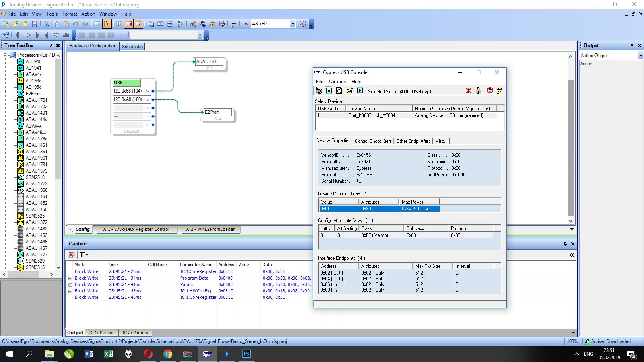Click the Stop script icon in Cypress console
The height and width of the screenshot is (362, 644).
tap(329, 91)
